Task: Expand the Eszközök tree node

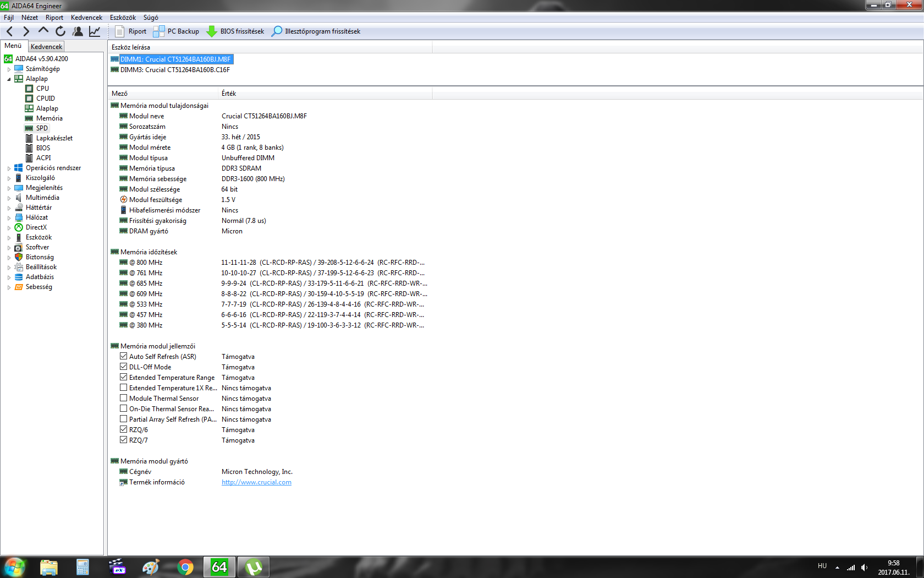Action: click(x=9, y=237)
